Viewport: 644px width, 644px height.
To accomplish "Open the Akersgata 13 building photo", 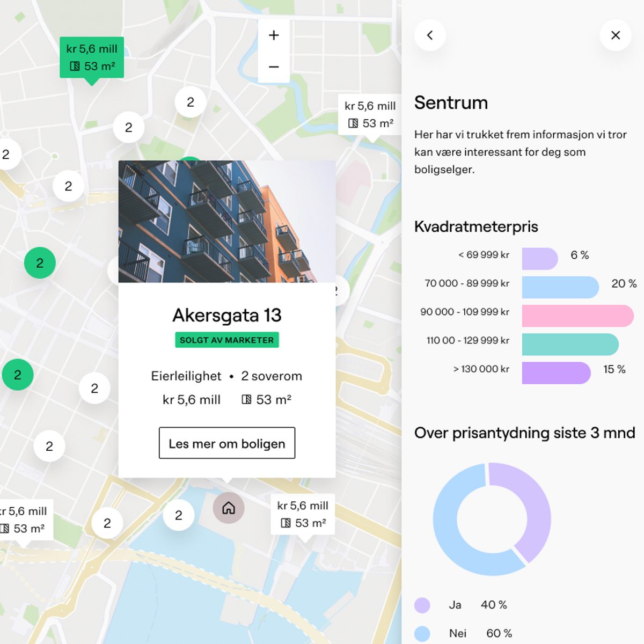I will point(227,222).
